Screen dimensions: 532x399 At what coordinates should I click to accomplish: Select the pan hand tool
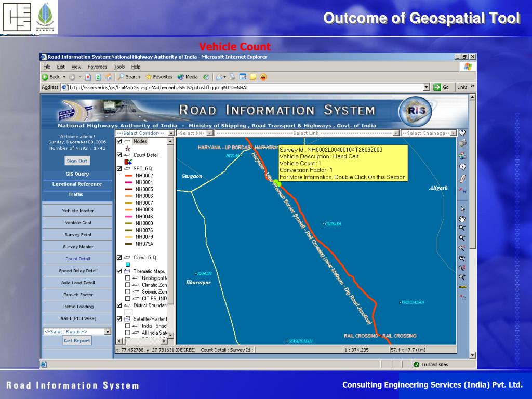[x=462, y=219]
